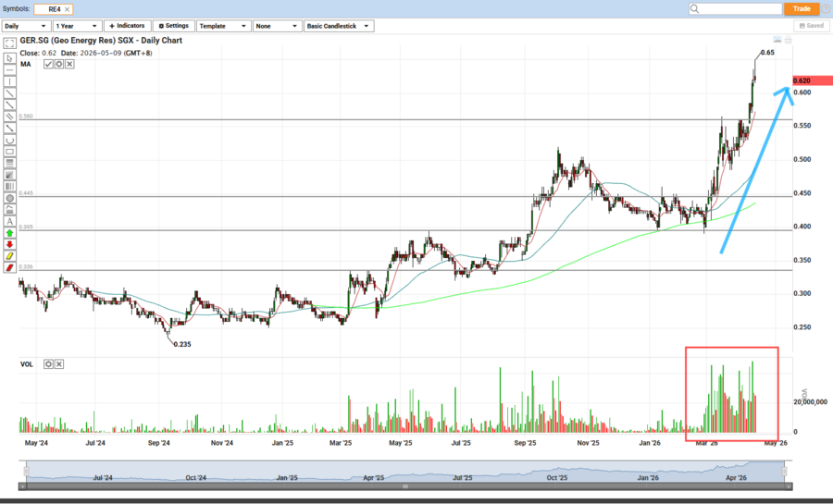Open the Basic Candlestick chart type dropdown
This screenshot has width=833, height=504.
339,26
